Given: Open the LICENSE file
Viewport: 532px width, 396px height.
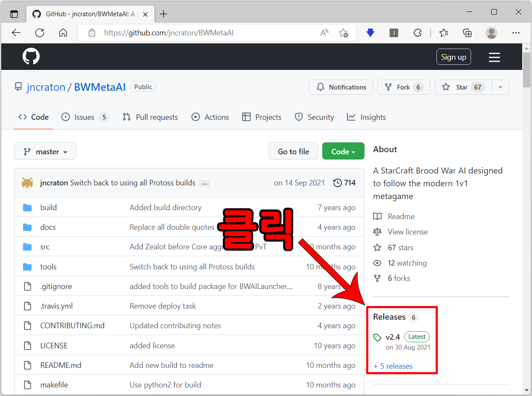Looking at the screenshot, I should pyautogui.click(x=54, y=346).
